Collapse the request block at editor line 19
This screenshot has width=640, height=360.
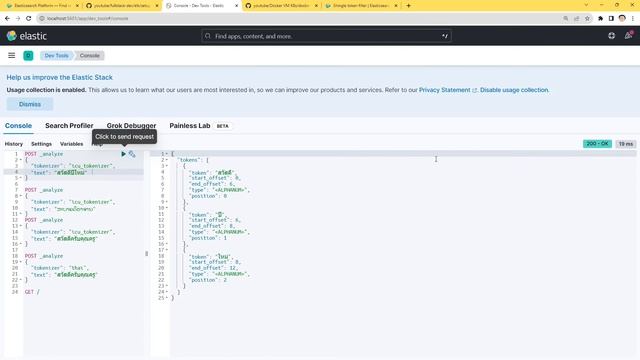pyautogui.click(x=21, y=262)
